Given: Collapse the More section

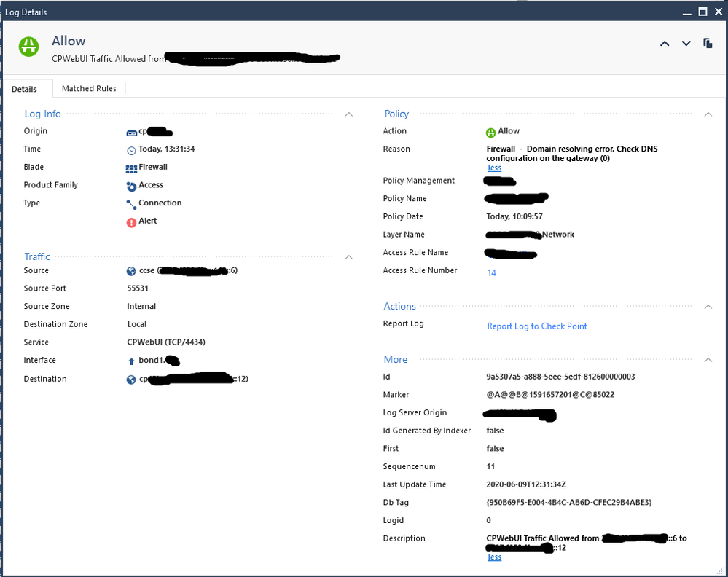Looking at the screenshot, I should point(708,360).
